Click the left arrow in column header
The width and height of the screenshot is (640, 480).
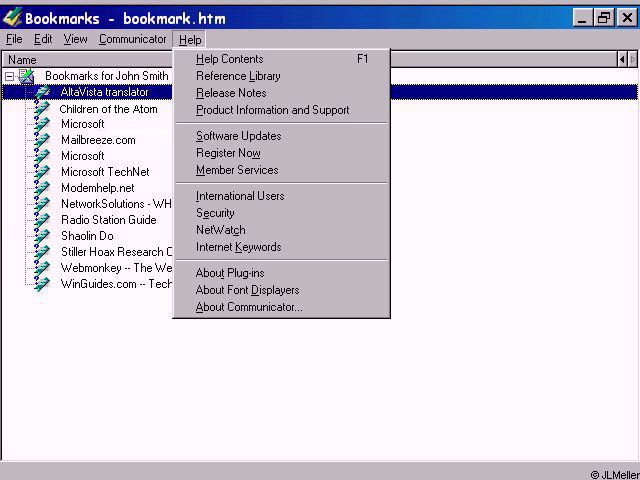[622, 60]
